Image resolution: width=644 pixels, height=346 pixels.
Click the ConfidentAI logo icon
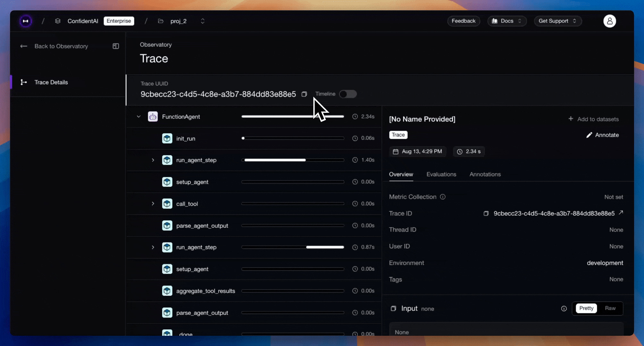[25, 21]
